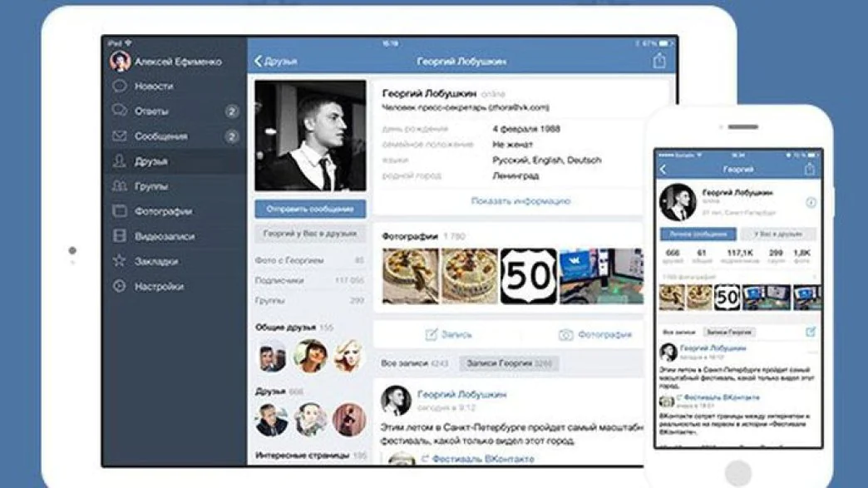Open Новости news feed icon in sidebar
This screenshot has width=868, height=488.
coord(120,86)
